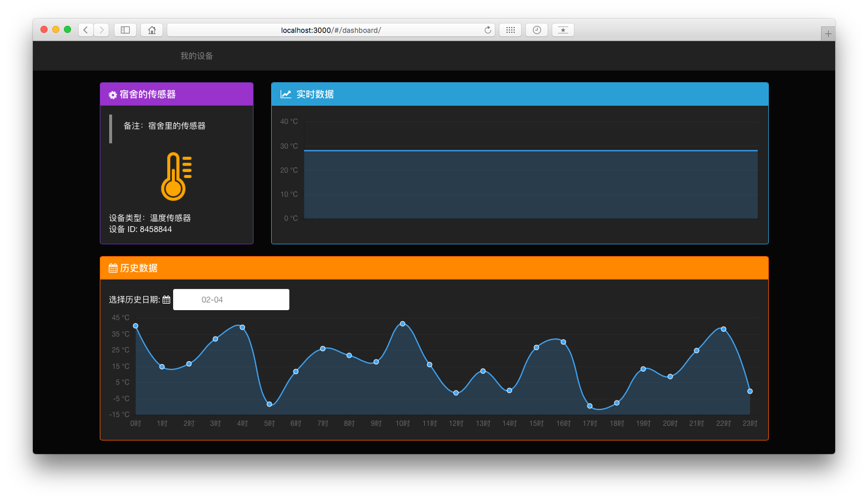The height and width of the screenshot is (501, 868).
Task: Click the 45 °C y-axis label
Action: (x=120, y=318)
